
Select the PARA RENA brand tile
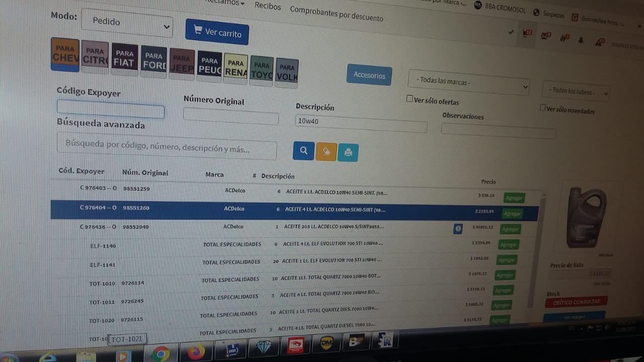pos(235,68)
